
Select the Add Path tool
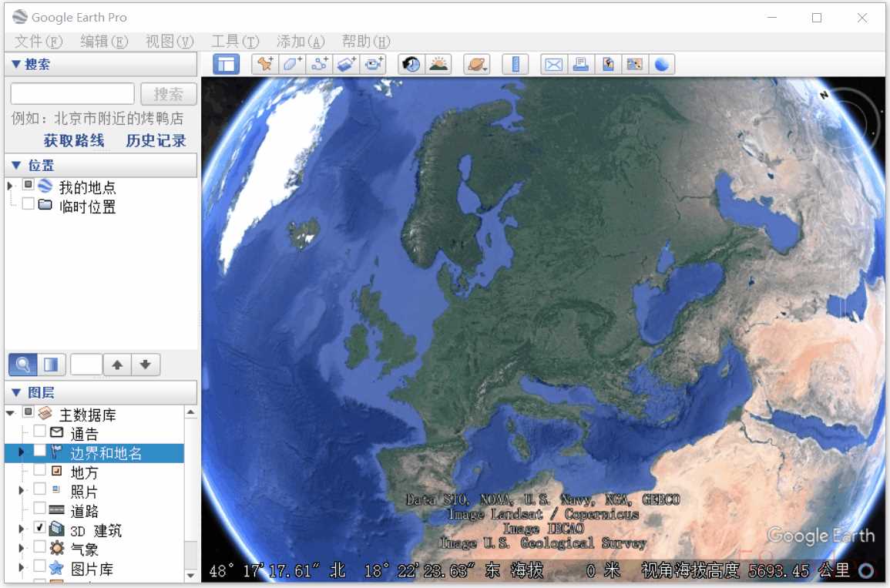tap(320, 65)
